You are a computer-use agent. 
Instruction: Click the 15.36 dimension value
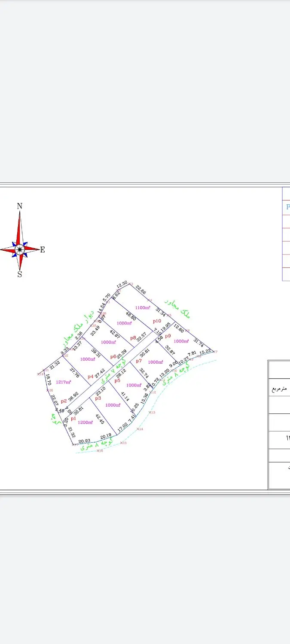coord(144,398)
